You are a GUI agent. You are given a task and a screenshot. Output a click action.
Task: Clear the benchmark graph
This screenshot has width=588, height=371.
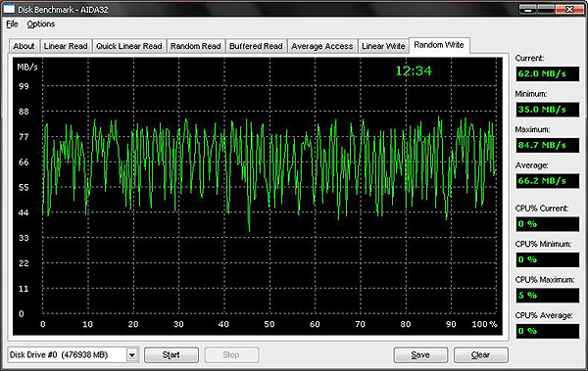481,355
